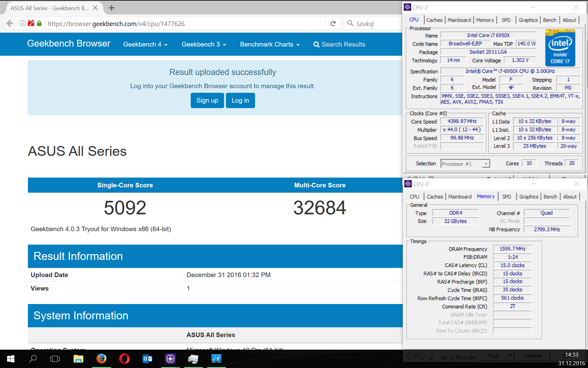588x368 pixels.
Task: Select SPD tab in upper CPU-Z window
Action: [506, 20]
